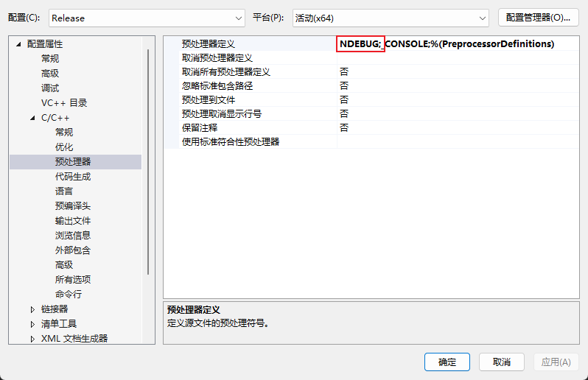Collapse the C/C++ tree node arrow

click(x=32, y=118)
